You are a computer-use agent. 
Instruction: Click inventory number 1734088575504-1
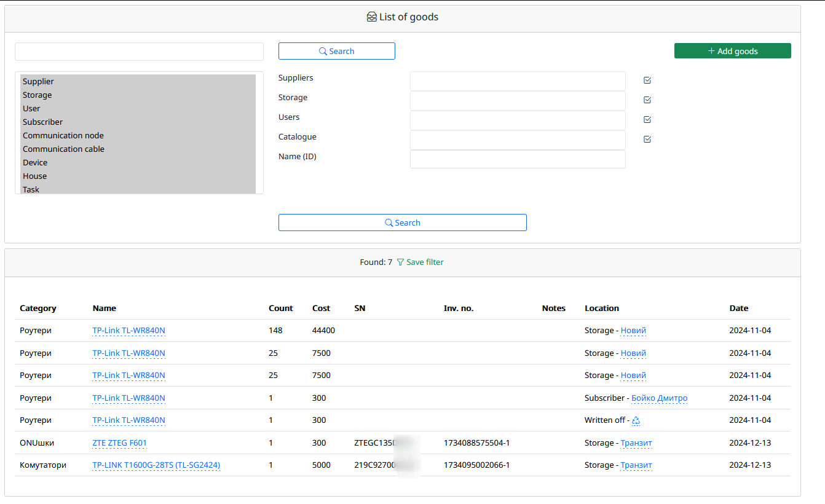[x=477, y=443]
